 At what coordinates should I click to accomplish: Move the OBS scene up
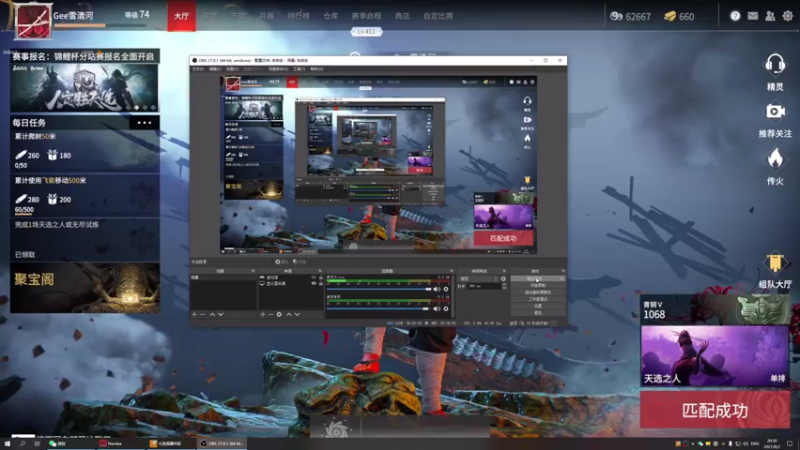212,314
